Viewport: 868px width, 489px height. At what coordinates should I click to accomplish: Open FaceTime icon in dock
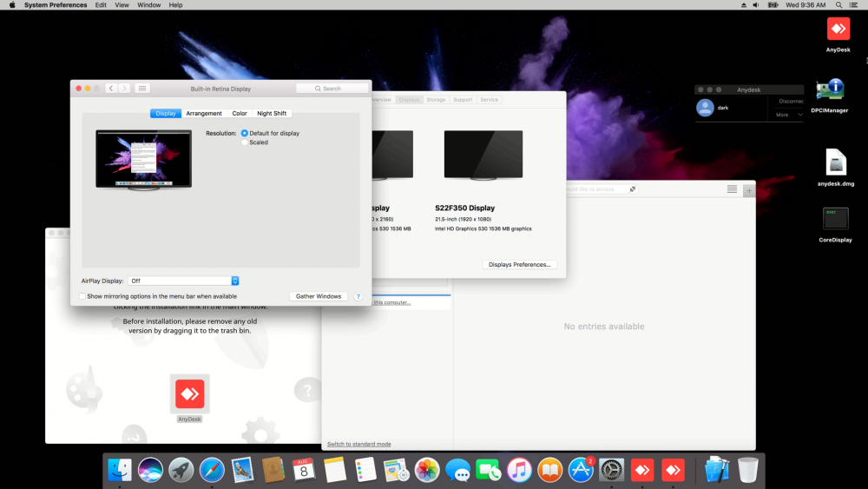click(488, 470)
